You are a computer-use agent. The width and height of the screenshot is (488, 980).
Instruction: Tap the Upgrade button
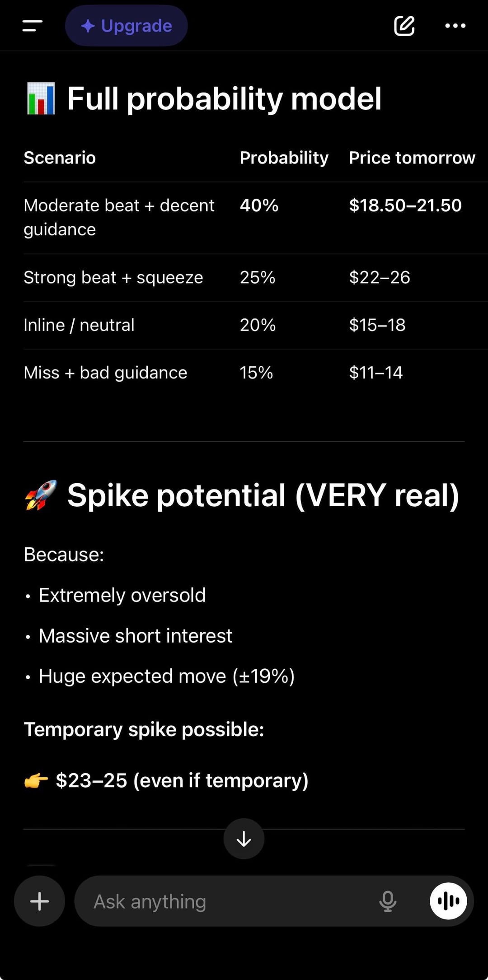pyautogui.click(x=127, y=26)
